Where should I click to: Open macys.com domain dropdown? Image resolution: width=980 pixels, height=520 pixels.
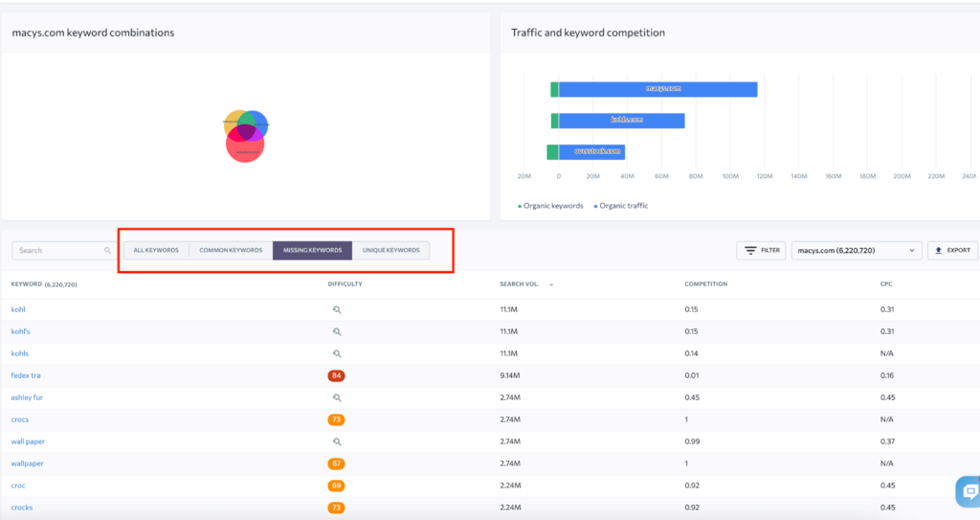tap(857, 250)
